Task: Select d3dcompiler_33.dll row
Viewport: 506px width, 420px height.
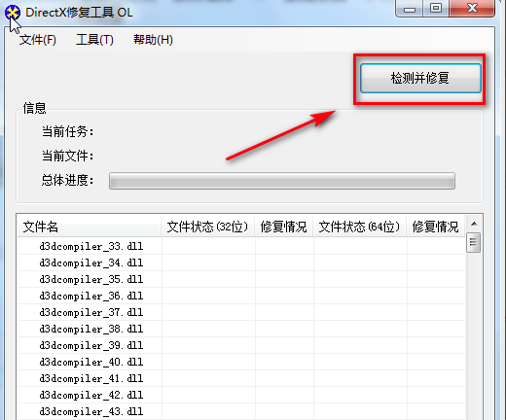Action: [x=241, y=246]
